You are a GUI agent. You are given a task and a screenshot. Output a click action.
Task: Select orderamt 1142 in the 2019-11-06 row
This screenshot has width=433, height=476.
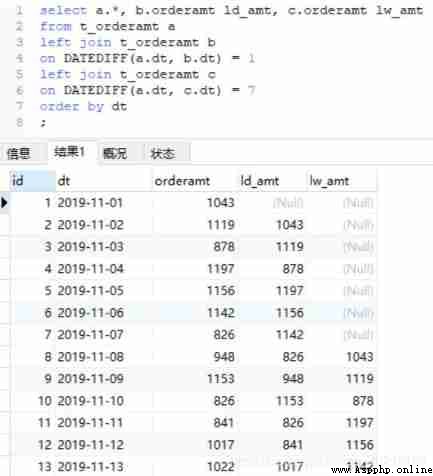[221, 313]
